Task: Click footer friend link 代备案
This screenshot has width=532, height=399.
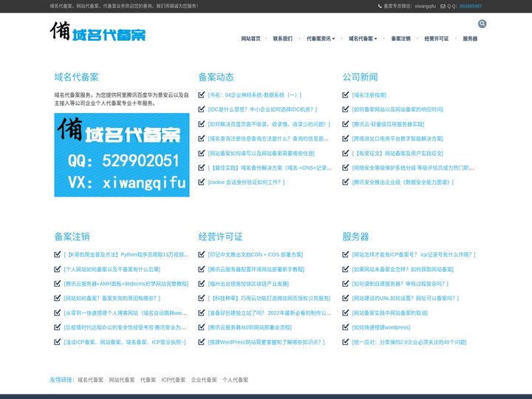Action: 149,380
